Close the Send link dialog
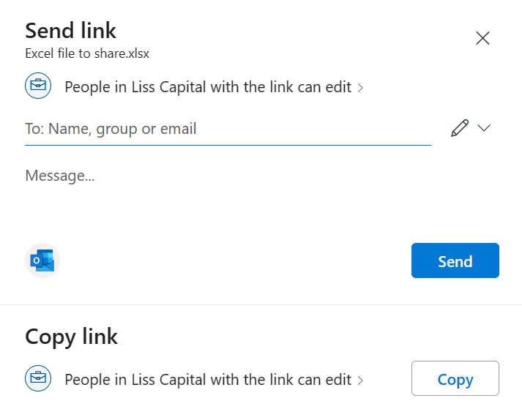 point(482,38)
